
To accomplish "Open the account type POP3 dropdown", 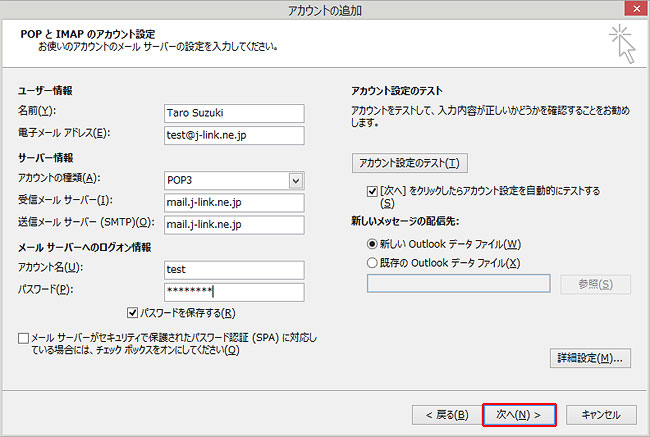I will [296, 181].
